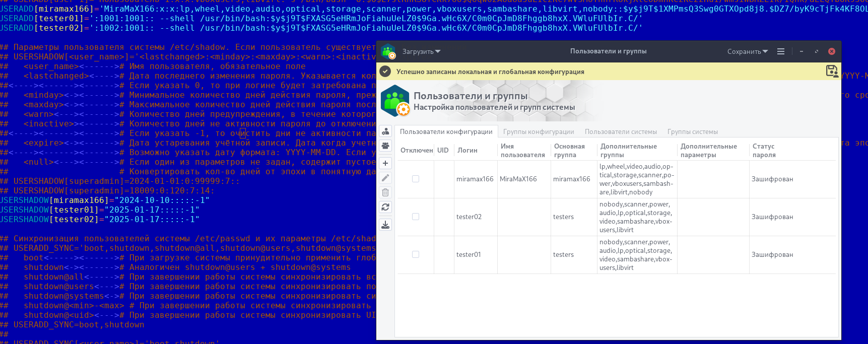Viewport: 868px width, 344px height.
Task: Click the success checkmark icon in banner
Action: coord(385,72)
